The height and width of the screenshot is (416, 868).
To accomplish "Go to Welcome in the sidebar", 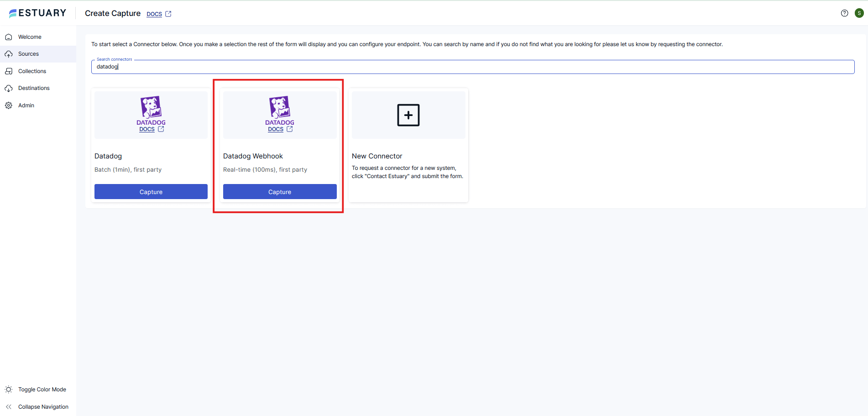I will (30, 37).
